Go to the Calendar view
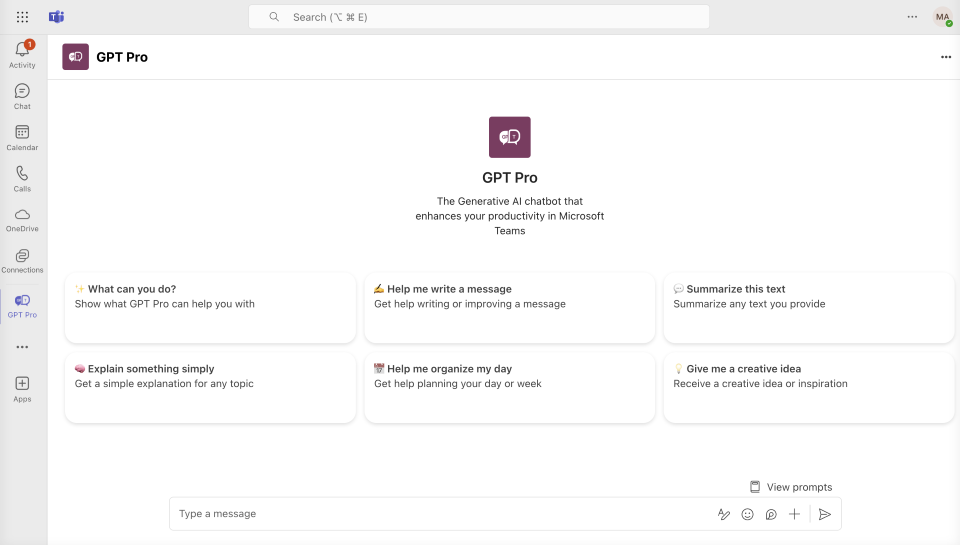This screenshot has height=545, width=960. point(22,136)
